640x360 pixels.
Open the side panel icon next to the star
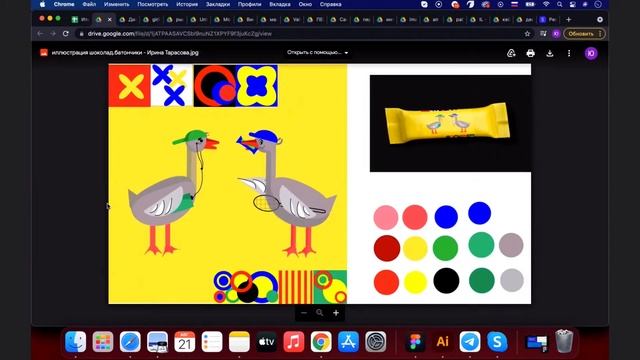pyautogui.click(x=543, y=33)
